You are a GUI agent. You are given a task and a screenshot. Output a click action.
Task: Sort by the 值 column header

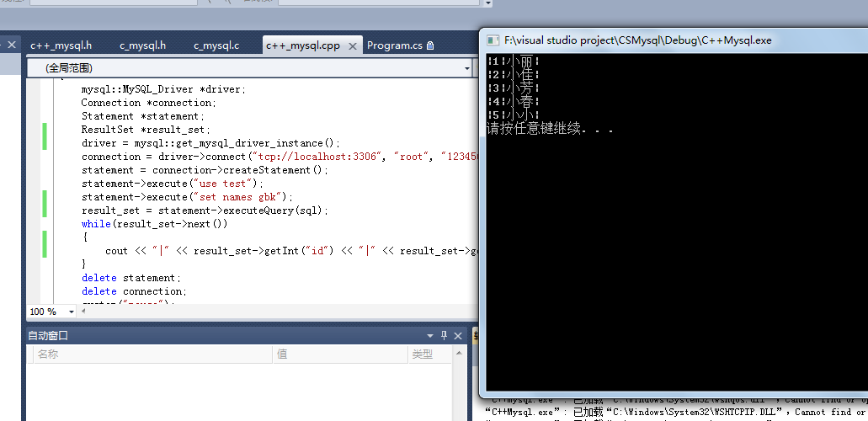tap(282, 354)
